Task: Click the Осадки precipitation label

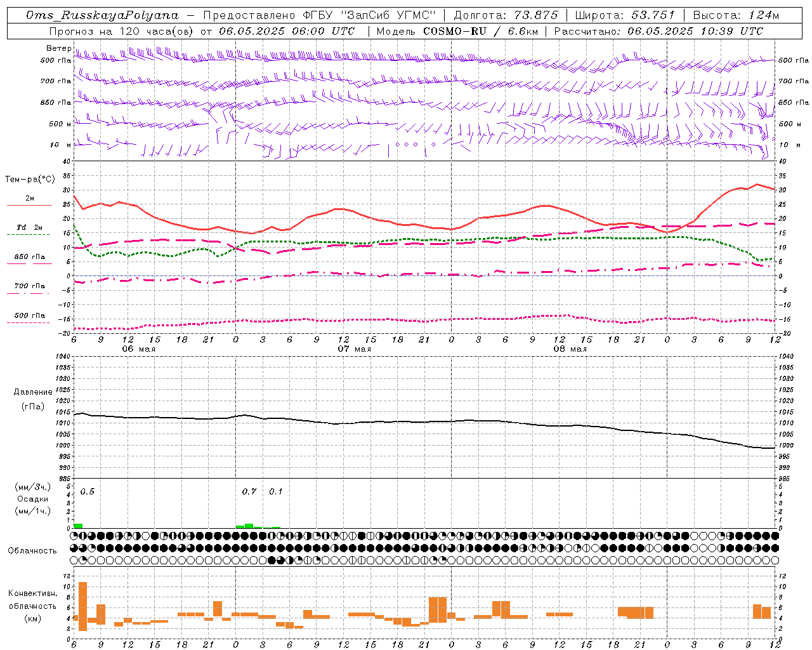Action: pyautogui.click(x=33, y=499)
